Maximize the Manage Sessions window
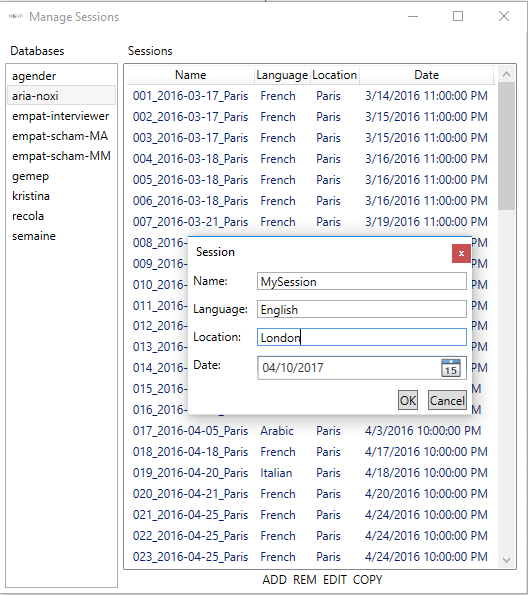 pyautogui.click(x=458, y=16)
